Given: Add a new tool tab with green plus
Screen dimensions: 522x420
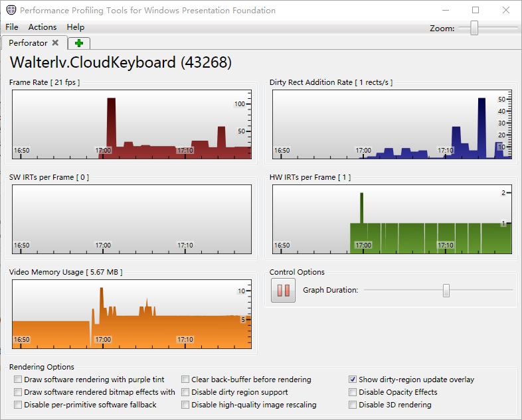Looking at the screenshot, I should [x=79, y=43].
